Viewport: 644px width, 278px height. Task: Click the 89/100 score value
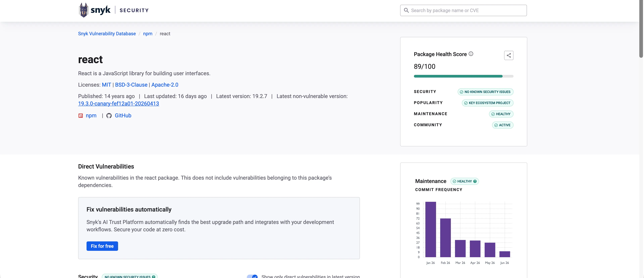tap(424, 66)
